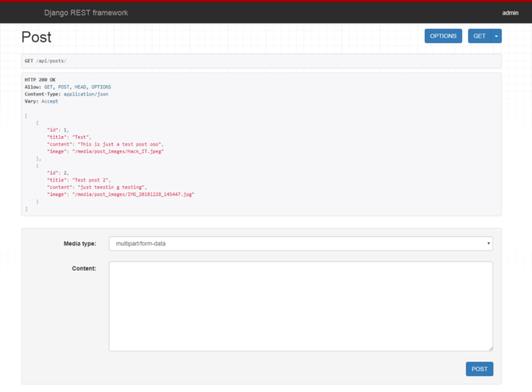Click the HTTP 200 OK status line

tap(42, 80)
